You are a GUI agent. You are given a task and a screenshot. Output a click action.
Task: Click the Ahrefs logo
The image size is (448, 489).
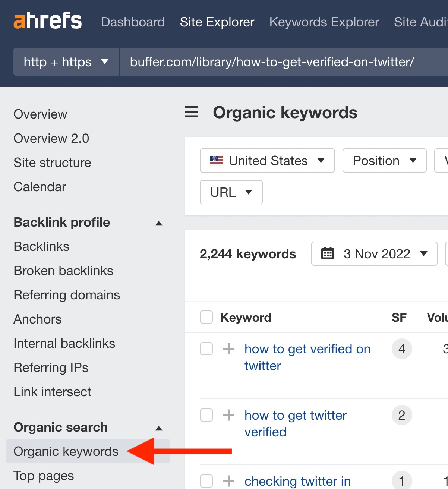[48, 21]
